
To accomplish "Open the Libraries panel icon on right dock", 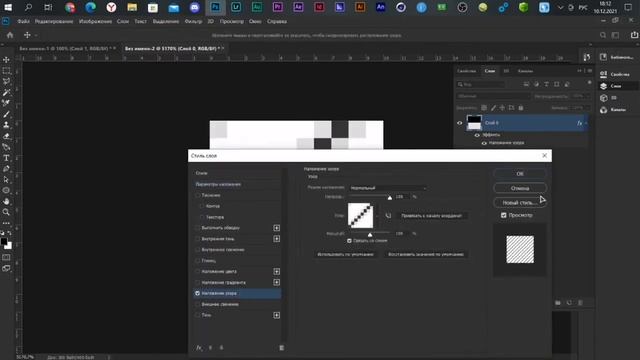I will click(604, 57).
